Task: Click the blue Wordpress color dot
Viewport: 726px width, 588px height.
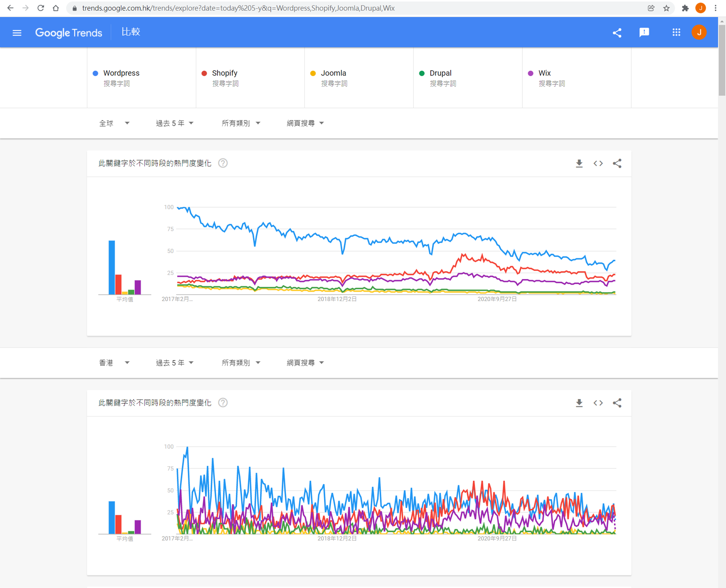Action: (95, 73)
